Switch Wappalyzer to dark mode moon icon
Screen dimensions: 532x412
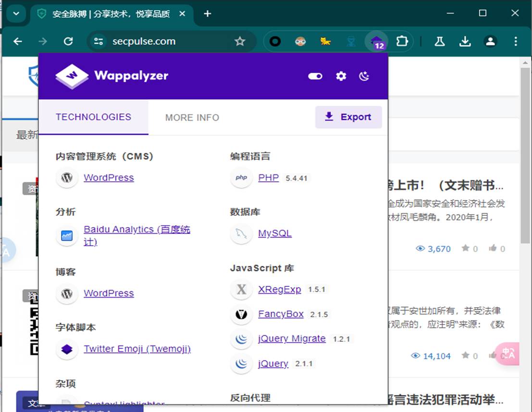point(364,76)
